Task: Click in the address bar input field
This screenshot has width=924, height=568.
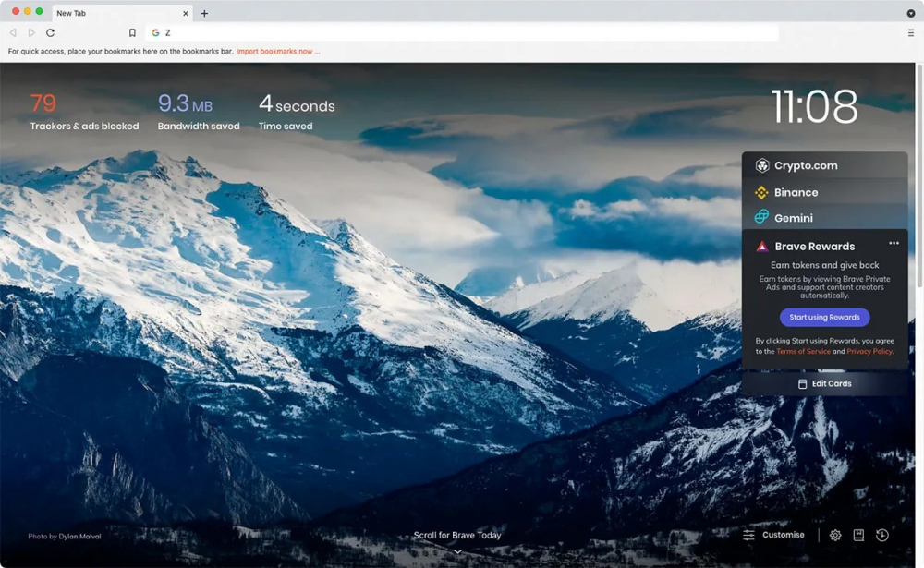Action: 462,32
